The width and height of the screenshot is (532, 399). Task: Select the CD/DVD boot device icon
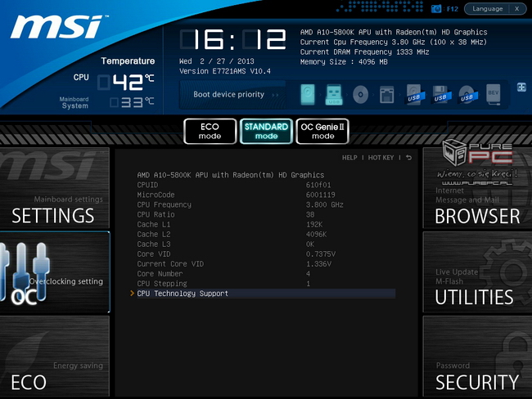click(x=360, y=95)
